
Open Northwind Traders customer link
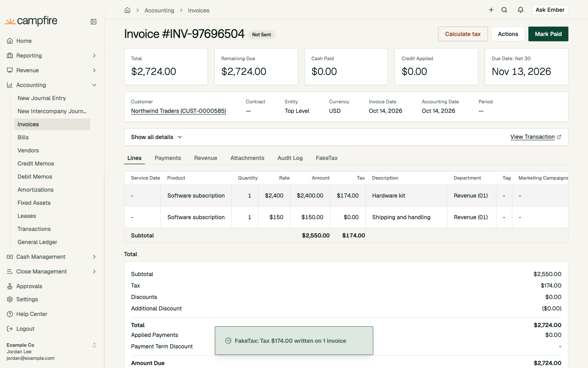179,111
